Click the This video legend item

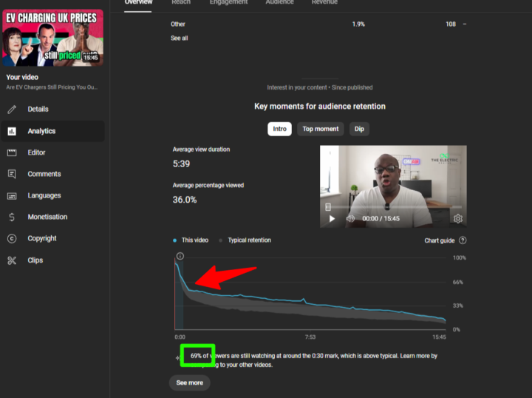[x=191, y=240]
